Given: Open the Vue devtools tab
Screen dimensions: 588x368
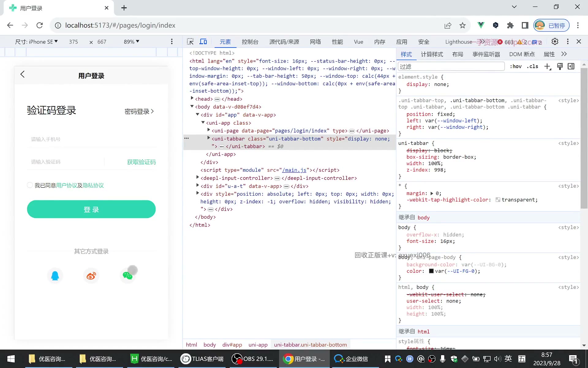Looking at the screenshot, I should [x=359, y=42].
